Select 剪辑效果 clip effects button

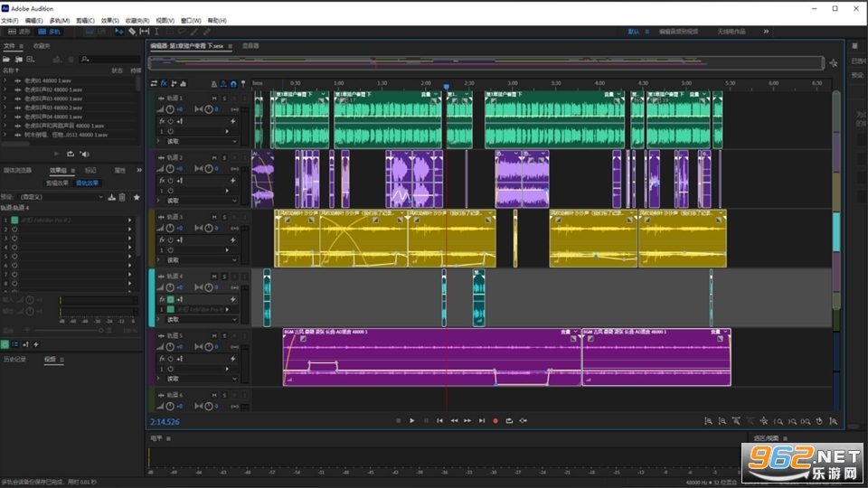point(57,183)
